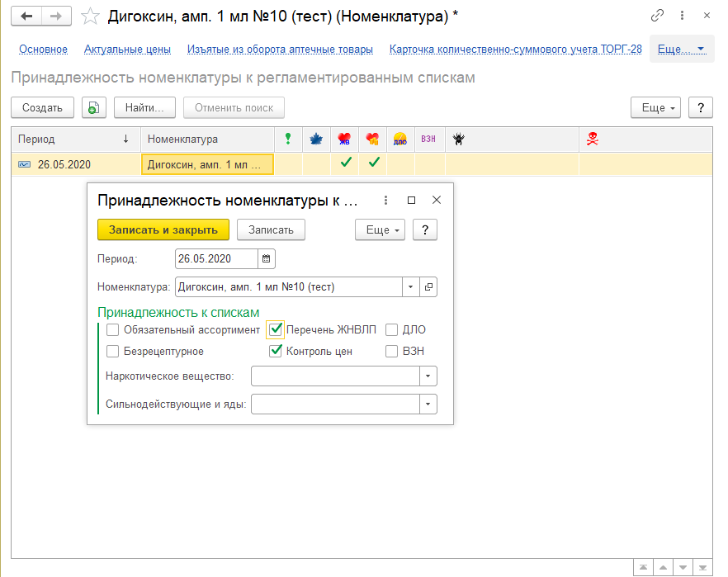The image size is (728, 577).
Task: Open the Еще dropdown in the dialog
Action: pos(380,229)
